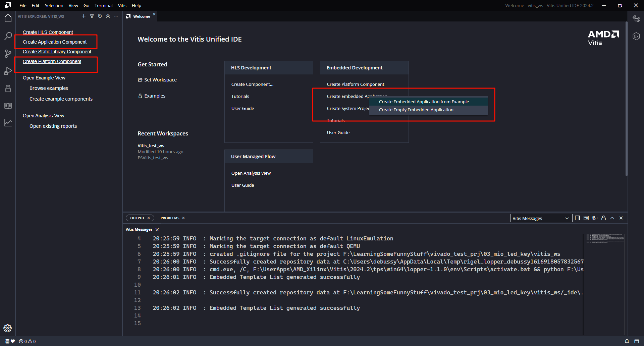Click Open Analysis View in explorer sidebar
This screenshot has height=346, width=644.
(x=43, y=116)
